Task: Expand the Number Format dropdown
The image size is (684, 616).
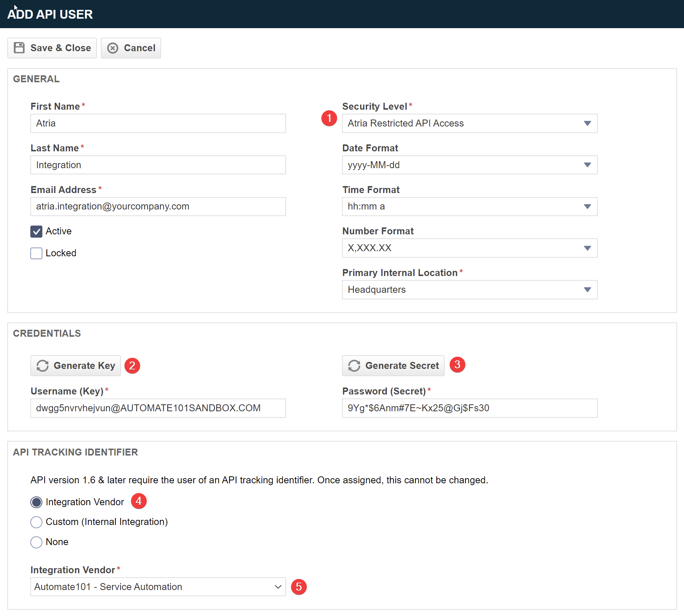Action: 469,248
